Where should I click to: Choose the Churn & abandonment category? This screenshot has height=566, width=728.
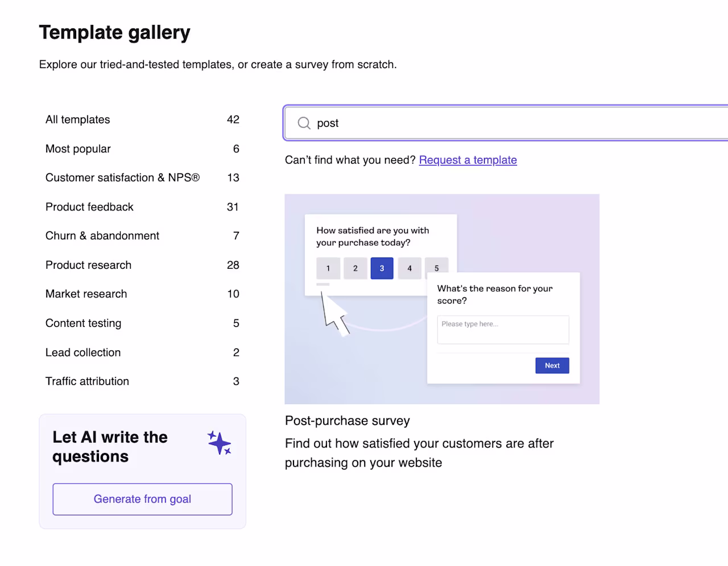(142, 236)
